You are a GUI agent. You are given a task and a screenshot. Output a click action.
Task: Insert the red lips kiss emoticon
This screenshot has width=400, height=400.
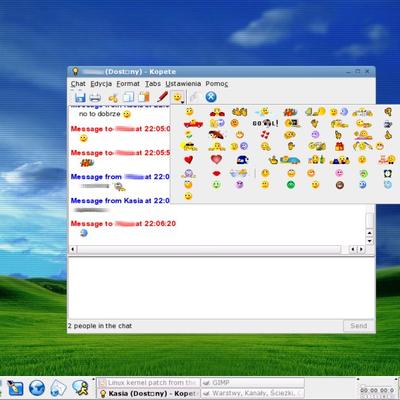[x=216, y=173]
